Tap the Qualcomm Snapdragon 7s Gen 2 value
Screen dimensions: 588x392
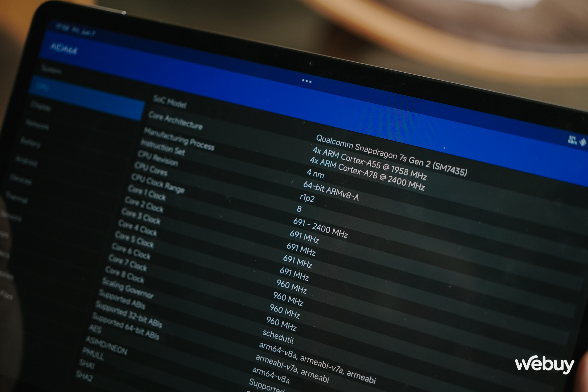pos(392,155)
